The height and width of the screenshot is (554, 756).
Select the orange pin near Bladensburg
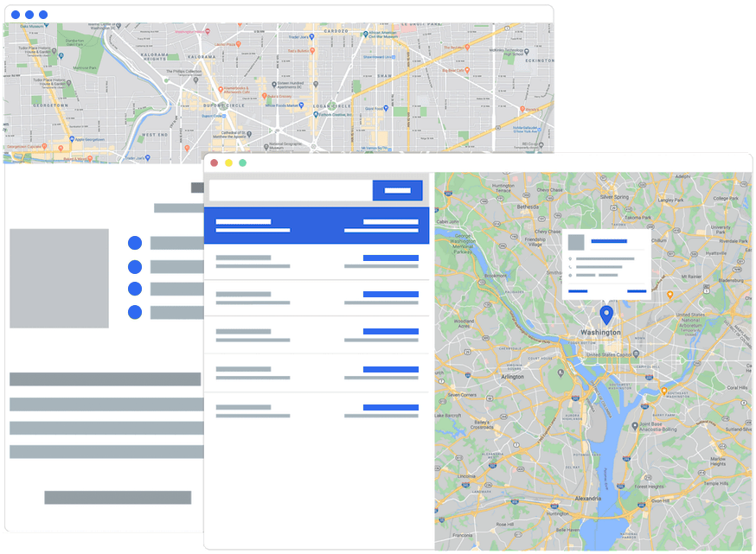[x=670, y=294]
